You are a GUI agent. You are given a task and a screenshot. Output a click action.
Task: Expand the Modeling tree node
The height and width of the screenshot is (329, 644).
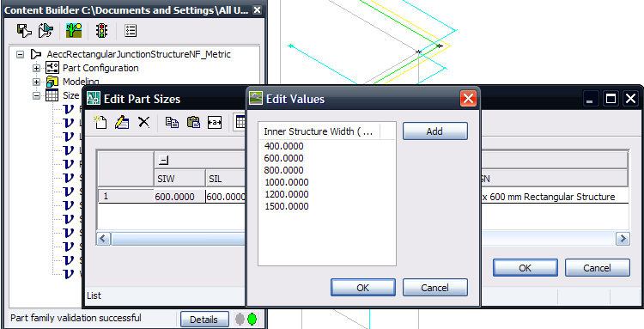[37, 82]
